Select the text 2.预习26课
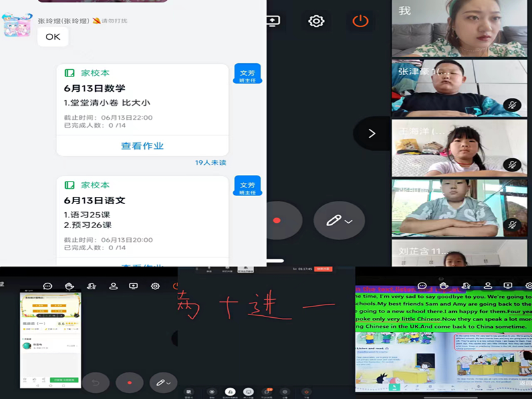The image size is (532, 399). pos(88,225)
